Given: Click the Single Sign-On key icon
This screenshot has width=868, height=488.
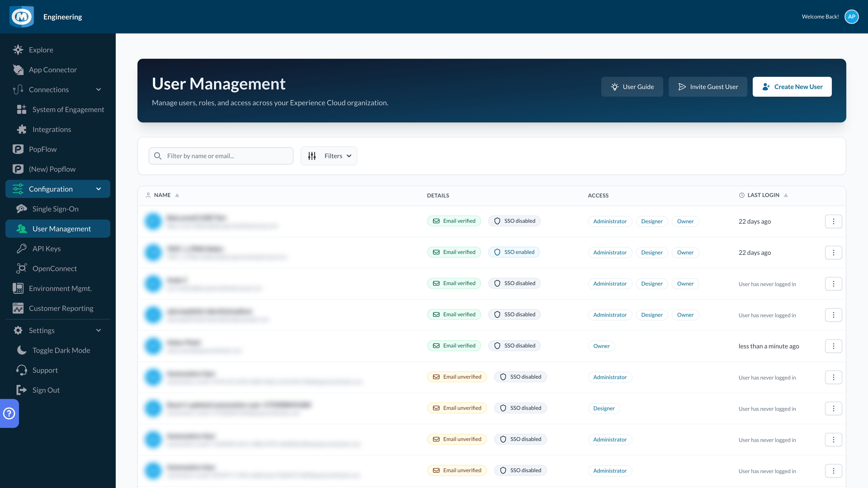Looking at the screenshot, I should tap(21, 209).
